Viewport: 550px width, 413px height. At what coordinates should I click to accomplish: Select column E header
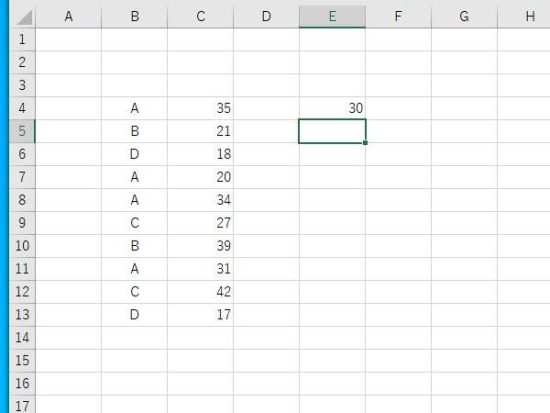pyautogui.click(x=332, y=16)
